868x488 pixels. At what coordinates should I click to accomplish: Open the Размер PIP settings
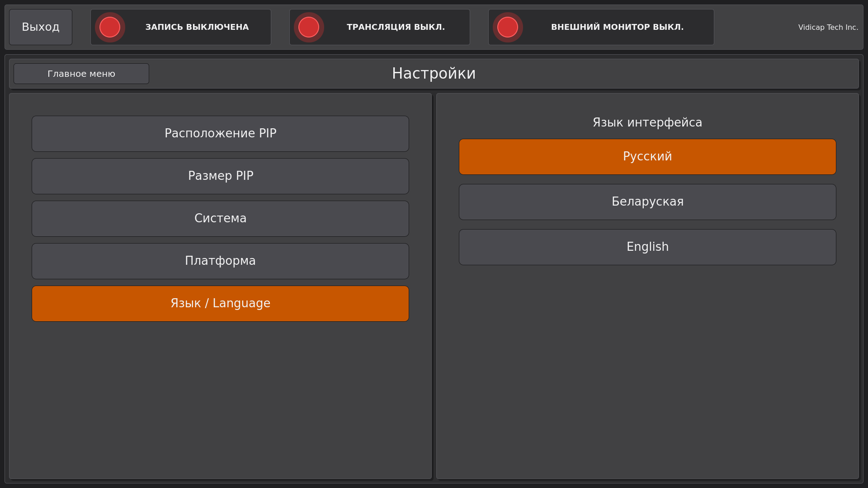coord(220,176)
